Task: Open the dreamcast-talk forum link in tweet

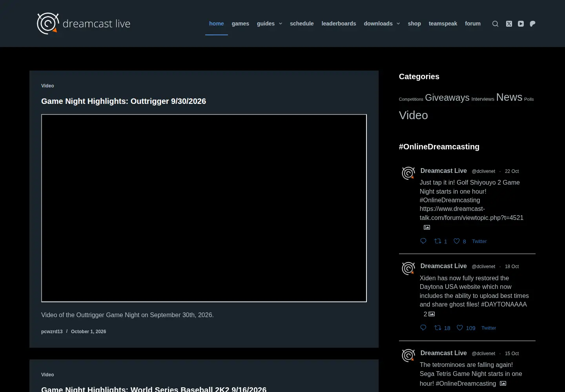Action: (472, 213)
